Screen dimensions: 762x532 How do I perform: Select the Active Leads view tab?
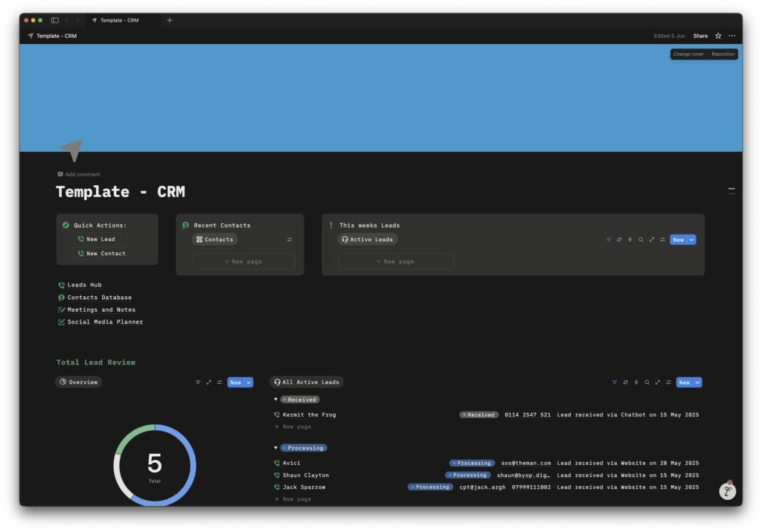click(x=368, y=240)
